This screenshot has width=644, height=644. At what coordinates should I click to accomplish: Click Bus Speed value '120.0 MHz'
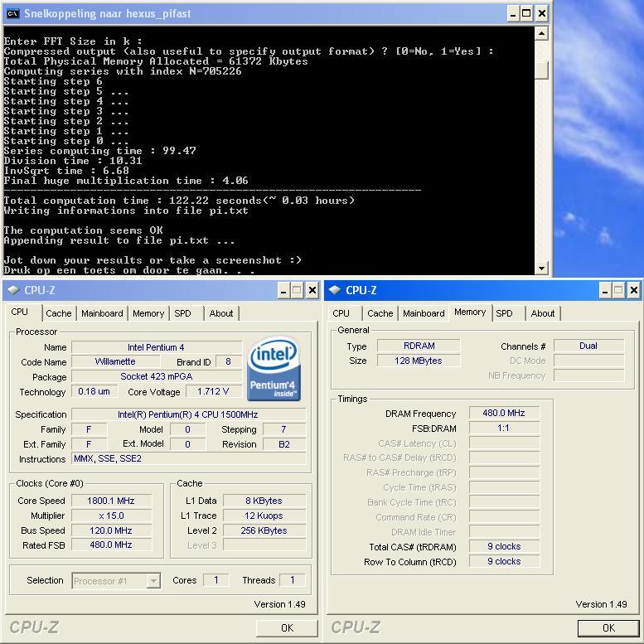tap(111, 530)
